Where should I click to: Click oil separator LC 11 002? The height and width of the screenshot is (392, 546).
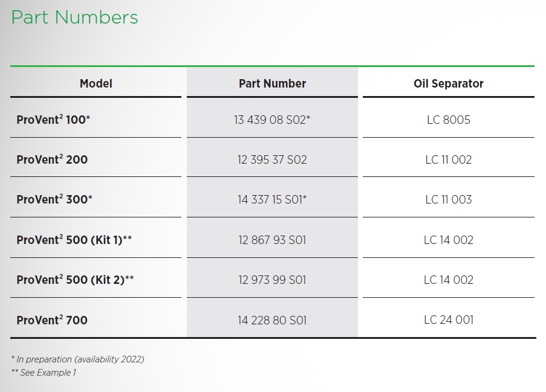[449, 159]
